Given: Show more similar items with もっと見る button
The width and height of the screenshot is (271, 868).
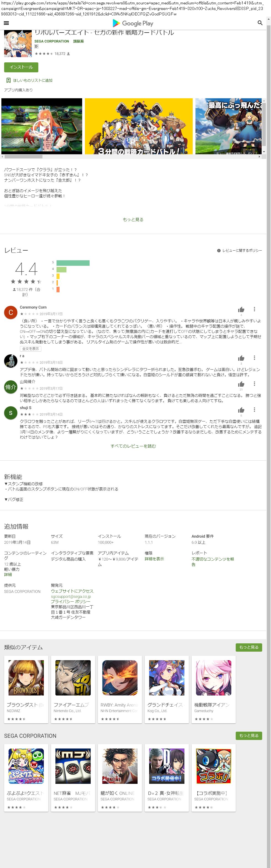Looking at the screenshot, I should click(248, 647).
